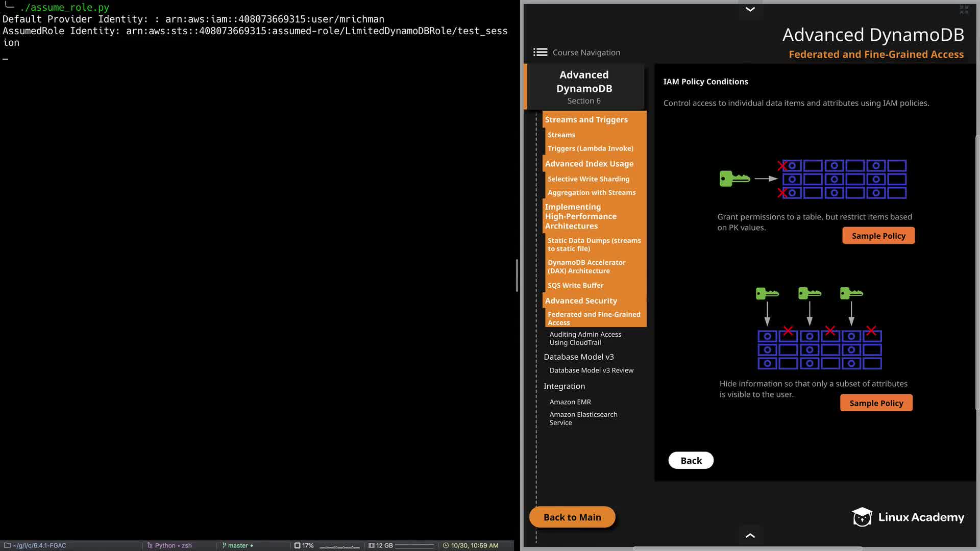Open Sample Policy for hidden attributes

[876, 403]
